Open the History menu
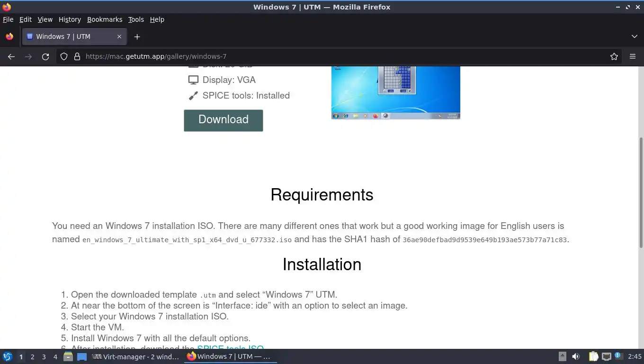The width and height of the screenshot is (644, 364). click(x=70, y=19)
